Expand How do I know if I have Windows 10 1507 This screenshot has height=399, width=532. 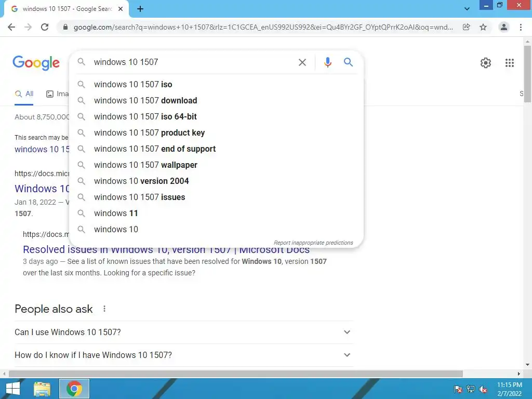pos(184,355)
